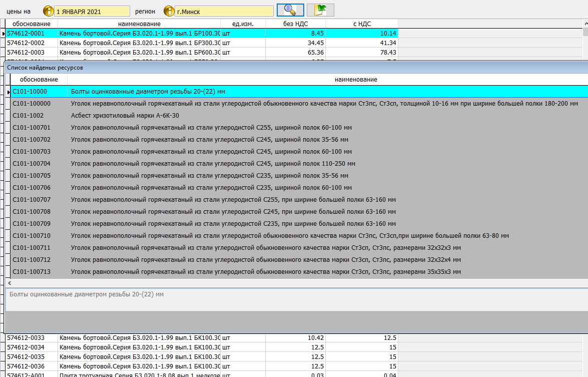The image size is (588, 377).
Task: Click the left arrow of the horizontal scrollbar
Action: point(10,283)
